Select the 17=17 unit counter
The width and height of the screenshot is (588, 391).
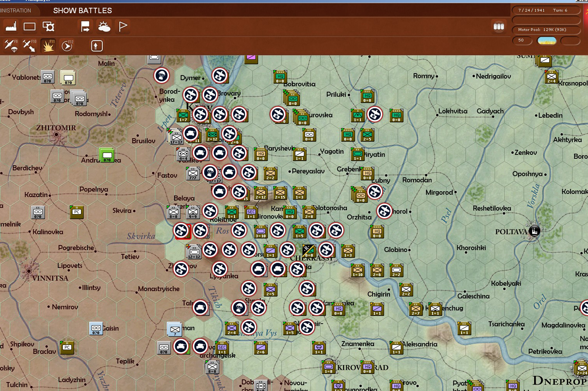pos(176,137)
